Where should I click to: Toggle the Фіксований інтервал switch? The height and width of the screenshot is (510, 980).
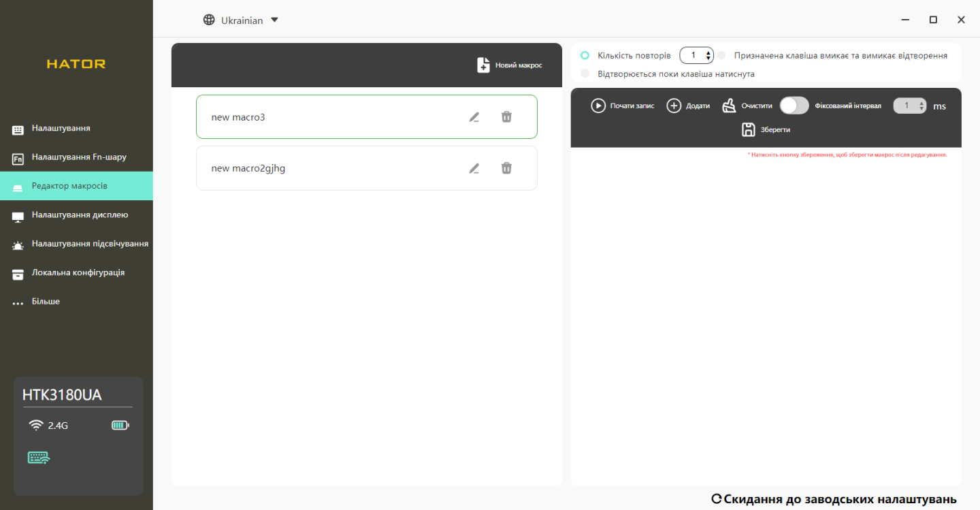(794, 106)
